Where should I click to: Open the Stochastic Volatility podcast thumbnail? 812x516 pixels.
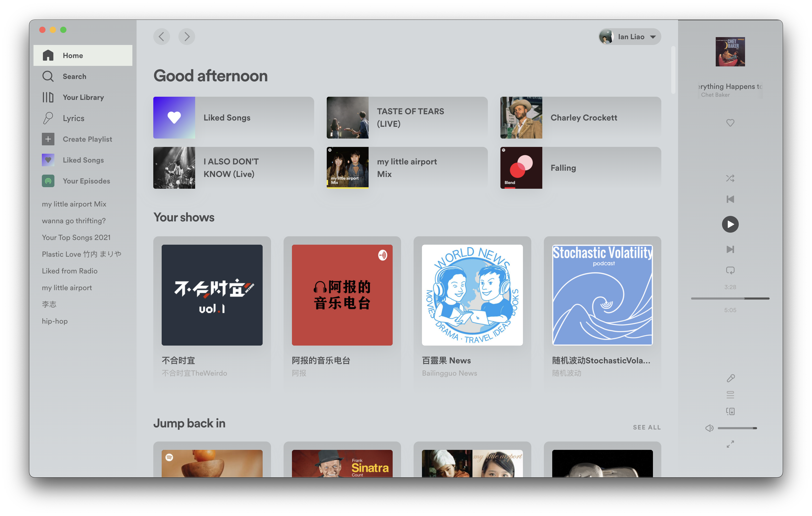tap(602, 295)
